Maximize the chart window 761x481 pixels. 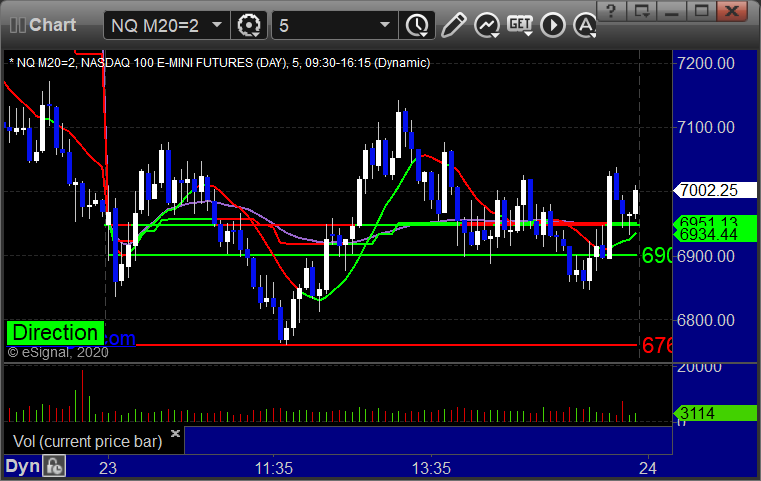point(701,11)
